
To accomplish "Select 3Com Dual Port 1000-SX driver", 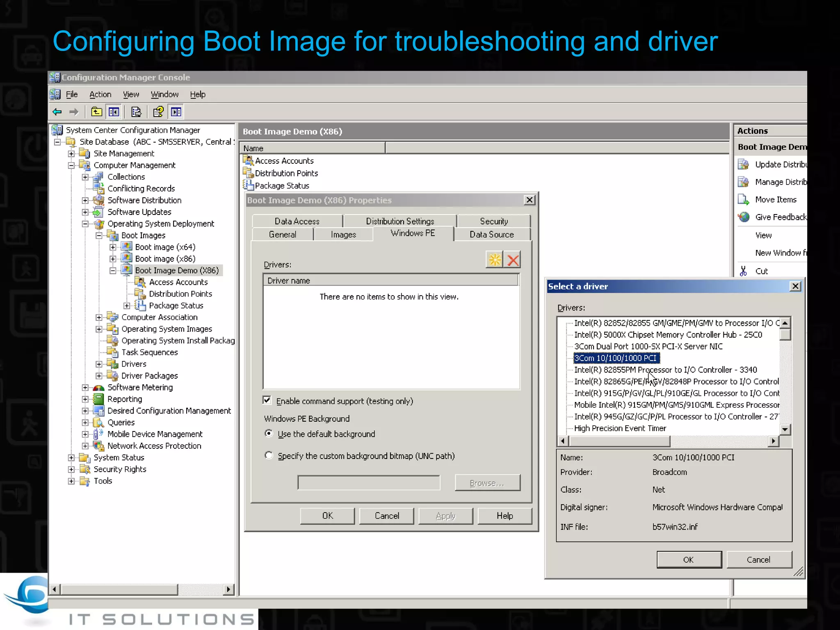I will point(648,346).
